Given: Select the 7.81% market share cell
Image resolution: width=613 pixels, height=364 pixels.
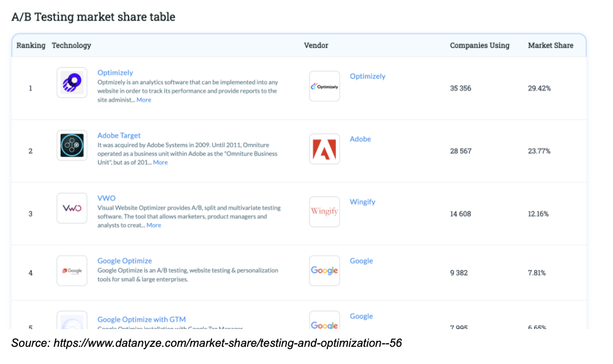Looking at the screenshot, I should 537,273.
